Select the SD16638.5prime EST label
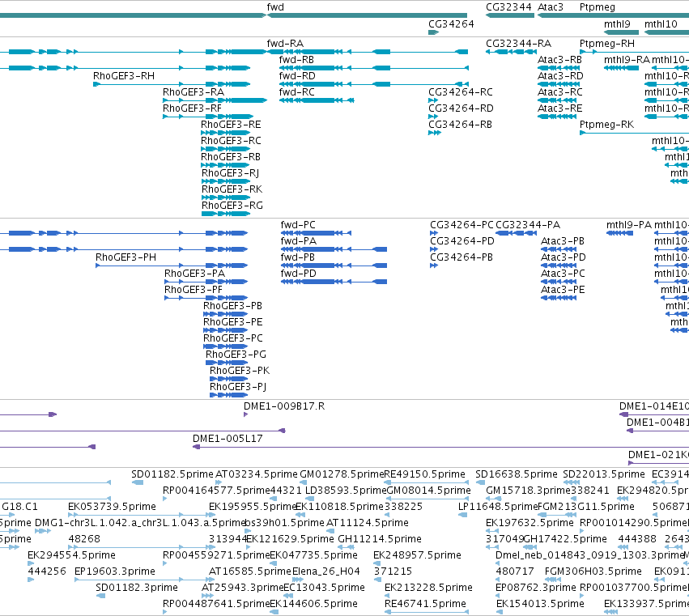This screenshot has width=689, height=616. pos(517,475)
